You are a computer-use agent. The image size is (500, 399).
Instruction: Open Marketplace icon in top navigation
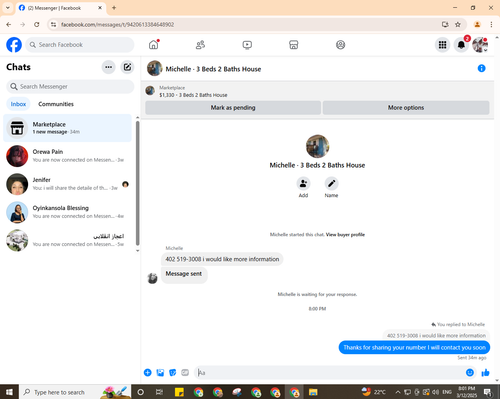pyautogui.click(x=294, y=45)
